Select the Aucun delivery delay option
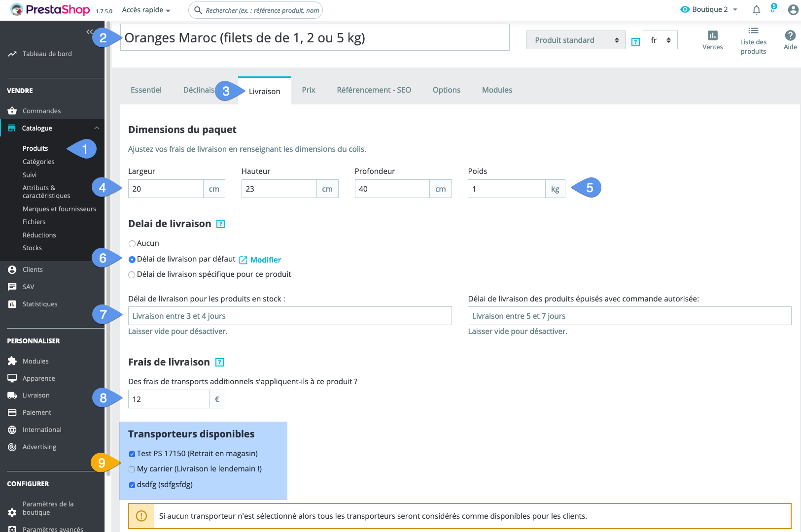 [132, 244]
